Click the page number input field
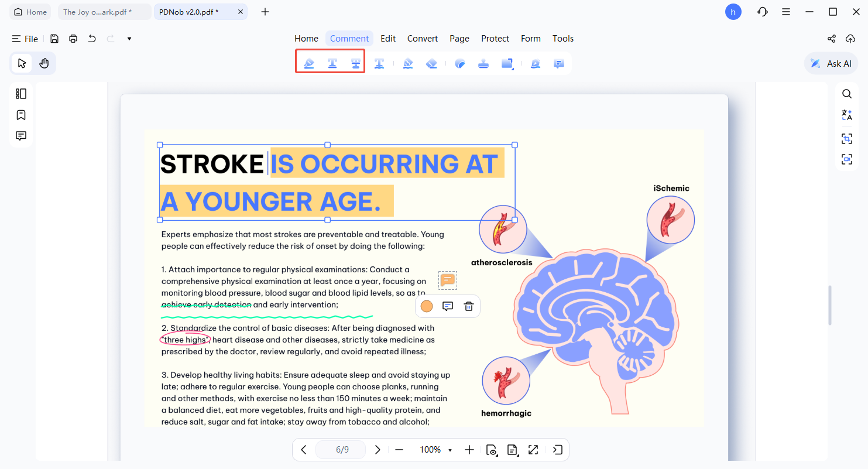The height and width of the screenshot is (469, 868). (340, 450)
